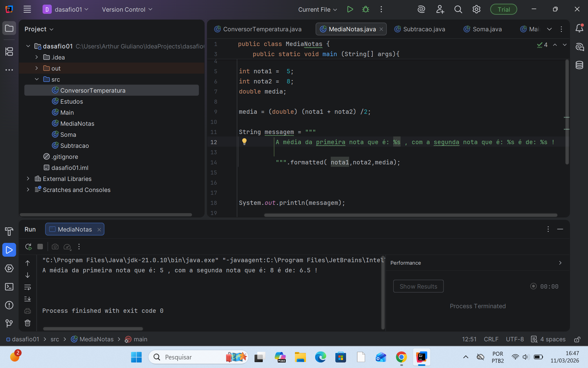The height and width of the screenshot is (368, 588).
Task: Open the Database tool window icon
Action: coord(579,65)
